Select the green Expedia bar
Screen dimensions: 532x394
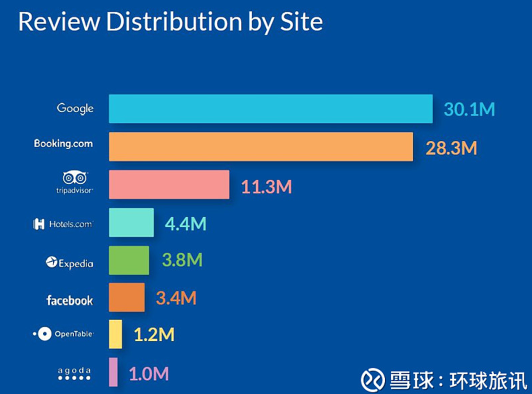[x=129, y=260]
